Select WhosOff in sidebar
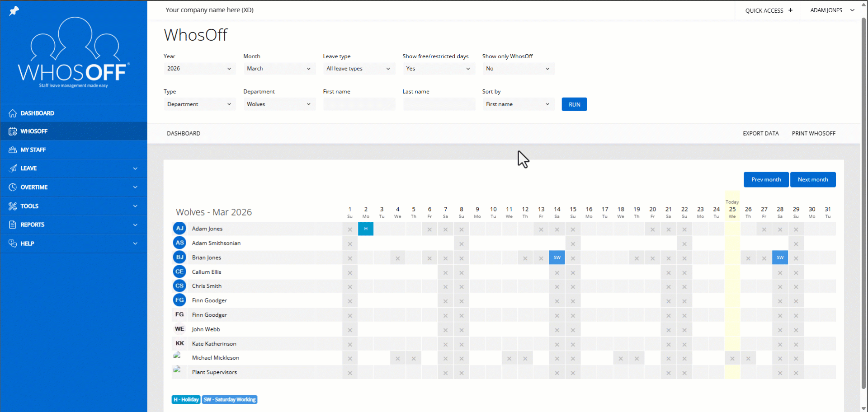This screenshot has height=412, width=868. 74,131
